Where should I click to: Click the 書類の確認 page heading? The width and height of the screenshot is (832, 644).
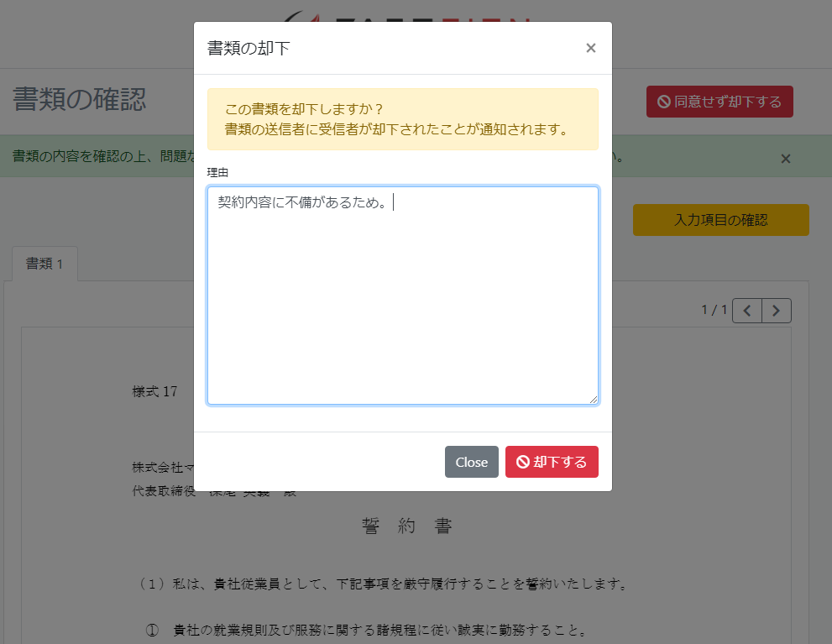(x=79, y=99)
